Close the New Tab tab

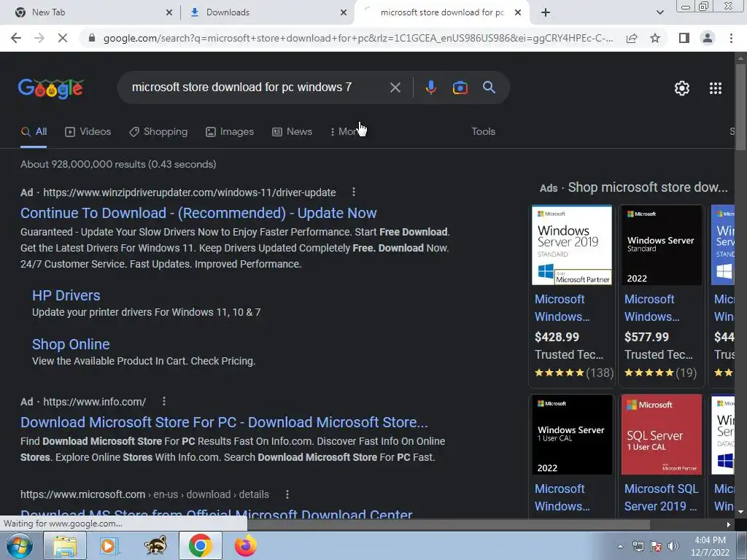click(169, 12)
